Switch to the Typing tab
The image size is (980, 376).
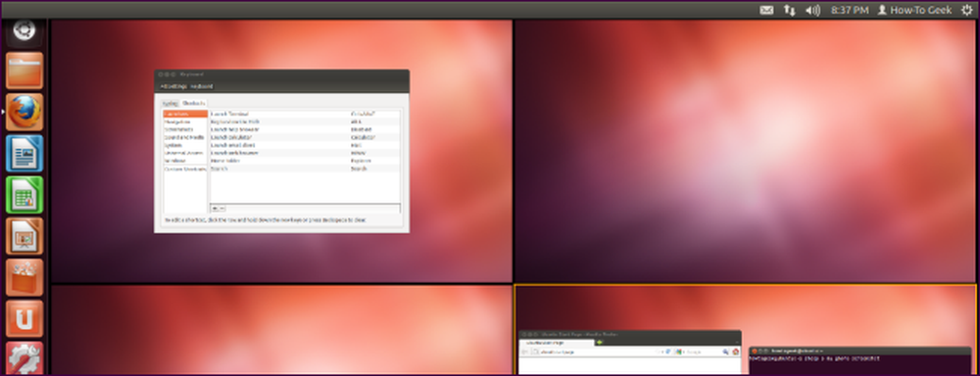click(x=170, y=103)
